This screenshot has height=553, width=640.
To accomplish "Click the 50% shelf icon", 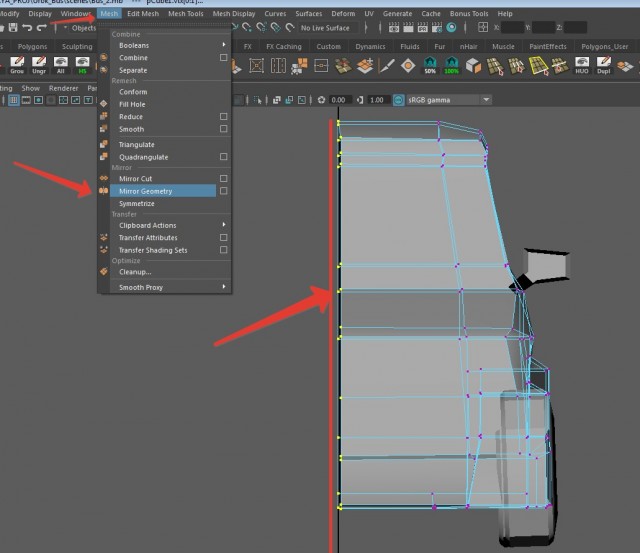I will coord(430,66).
